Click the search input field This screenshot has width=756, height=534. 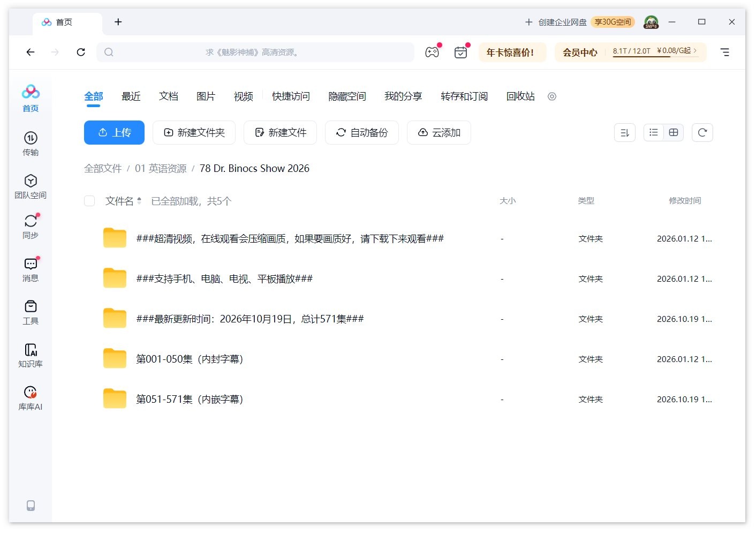click(x=255, y=52)
